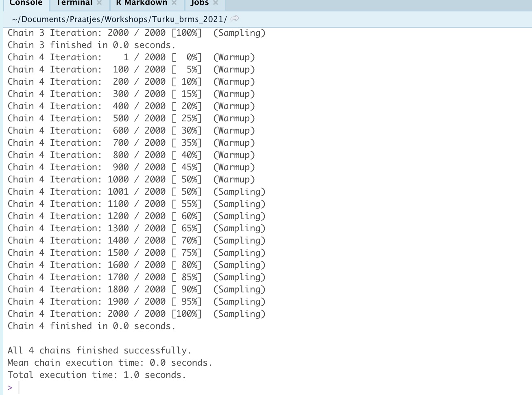Switch to the R Markdown tab
The height and width of the screenshot is (395, 532).
pyautogui.click(x=141, y=3)
